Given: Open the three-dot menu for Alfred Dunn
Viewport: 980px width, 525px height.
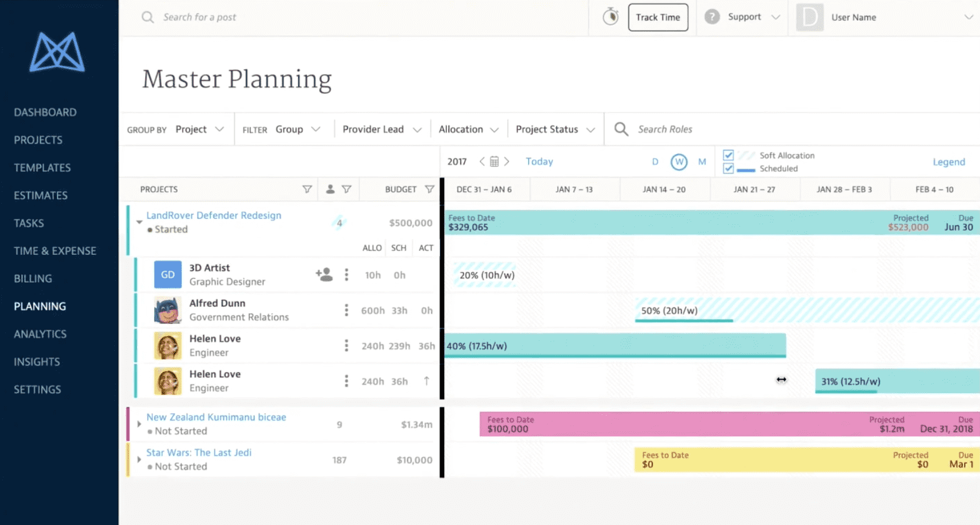Looking at the screenshot, I should (346, 310).
